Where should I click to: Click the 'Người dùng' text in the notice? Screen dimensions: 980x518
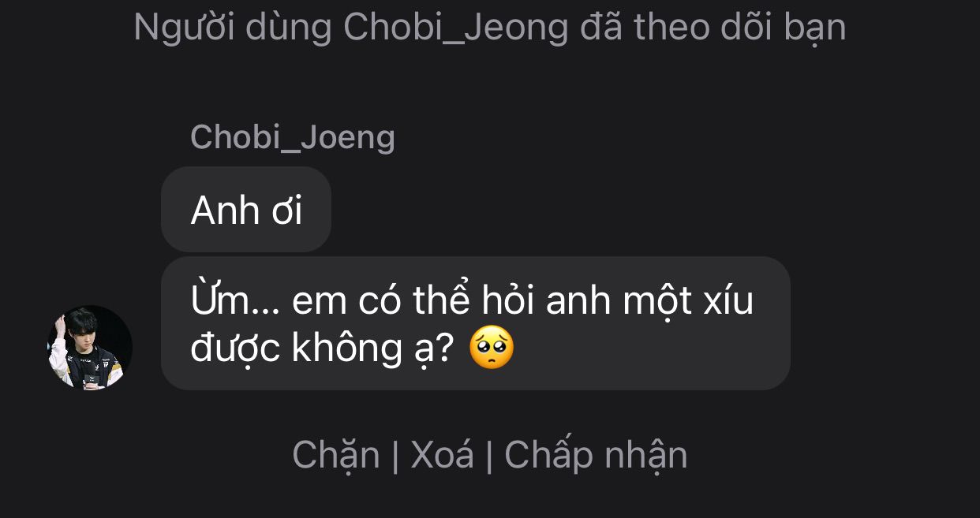coord(233,28)
